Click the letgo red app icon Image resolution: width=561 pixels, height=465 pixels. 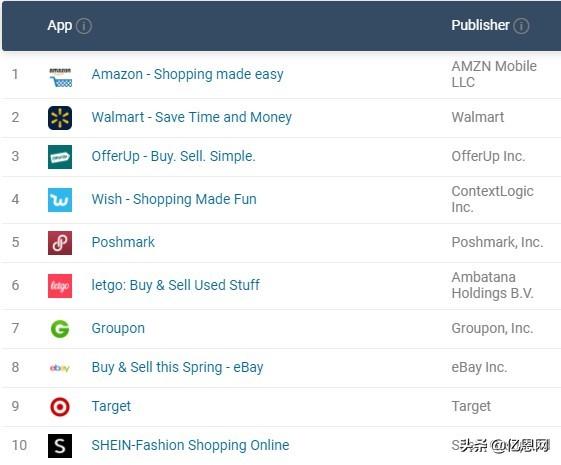coord(60,286)
